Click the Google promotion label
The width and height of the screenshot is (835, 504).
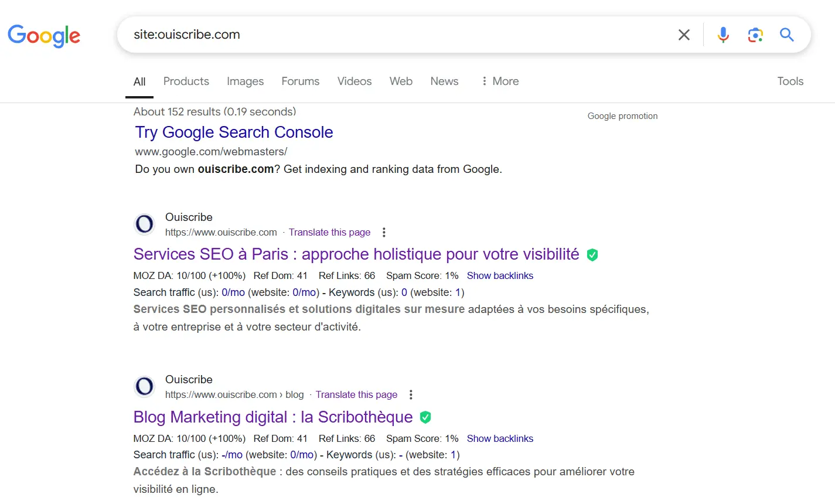[x=622, y=116]
